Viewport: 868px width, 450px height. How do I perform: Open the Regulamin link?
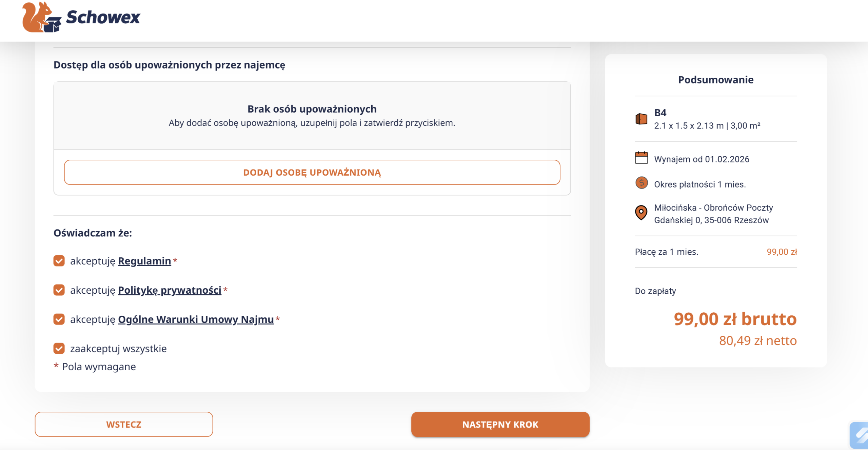pyautogui.click(x=144, y=261)
